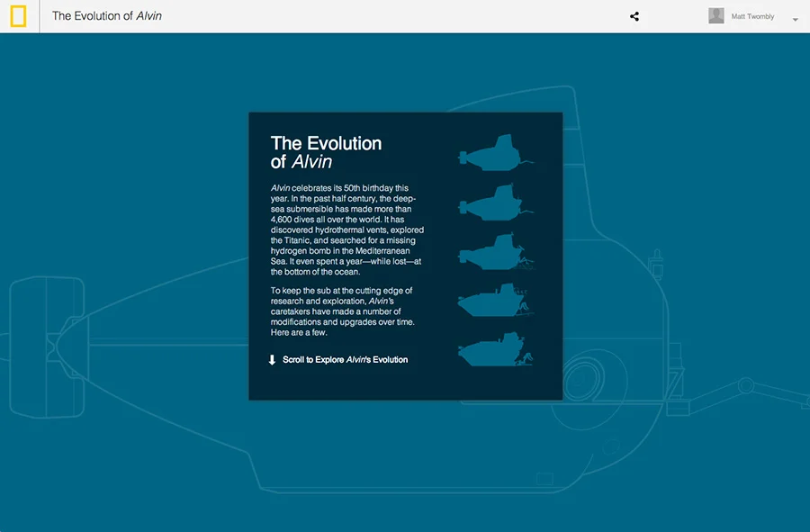Click the header title The Evolution of Alvin
This screenshot has height=532, width=810.
pyautogui.click(x=107, y=16)
